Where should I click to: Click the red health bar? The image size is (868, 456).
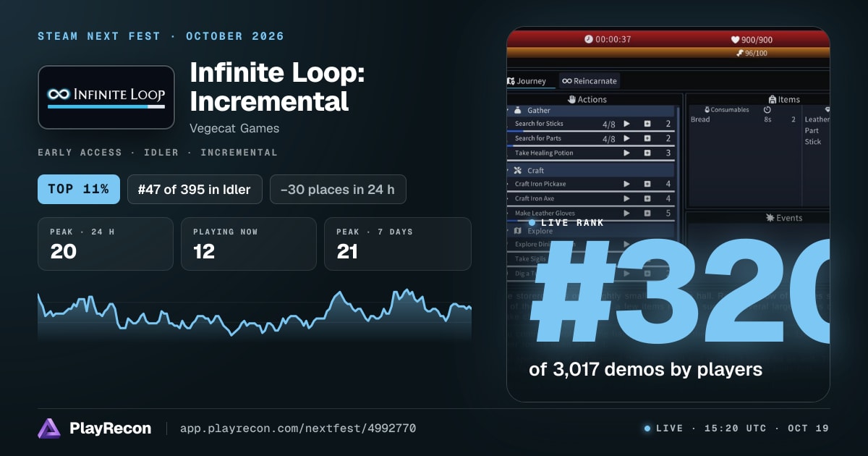point(668,38)
